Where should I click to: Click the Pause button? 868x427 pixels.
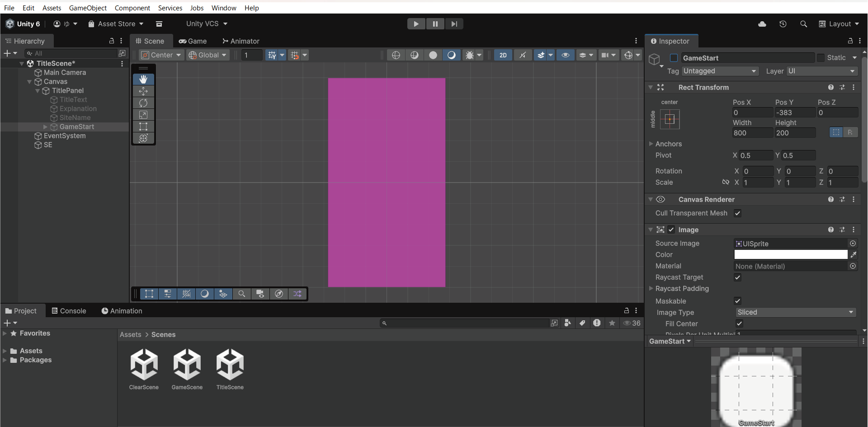click(x=435, y=24)
